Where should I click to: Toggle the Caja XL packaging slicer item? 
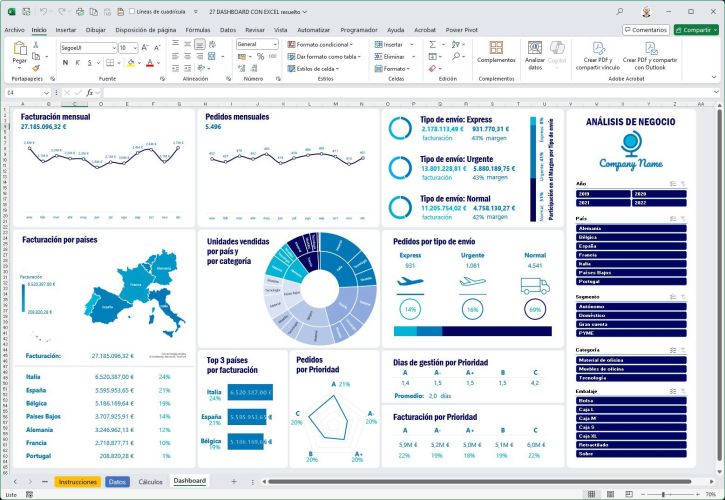(631, 436)
